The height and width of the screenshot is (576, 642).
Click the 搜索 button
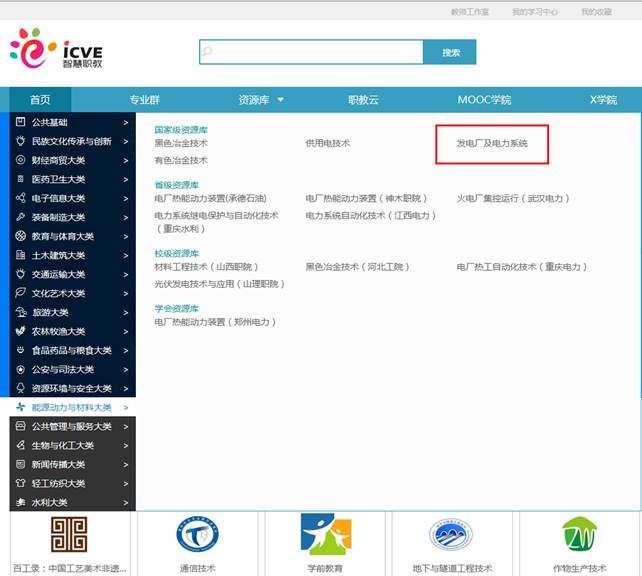[450, 52]
